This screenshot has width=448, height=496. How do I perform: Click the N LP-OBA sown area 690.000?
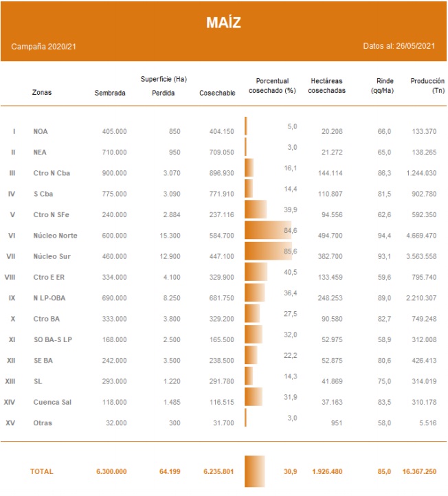[112, 298]
